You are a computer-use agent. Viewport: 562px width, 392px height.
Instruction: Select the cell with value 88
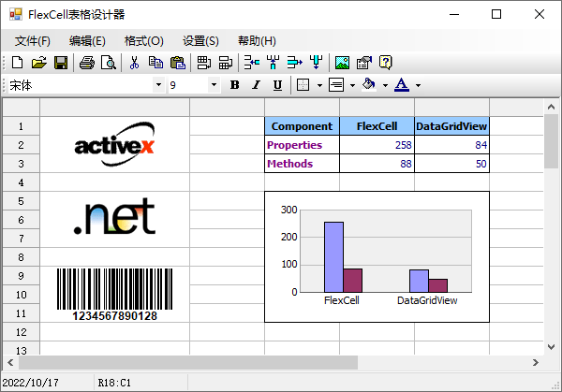click(x=377, y=164)
